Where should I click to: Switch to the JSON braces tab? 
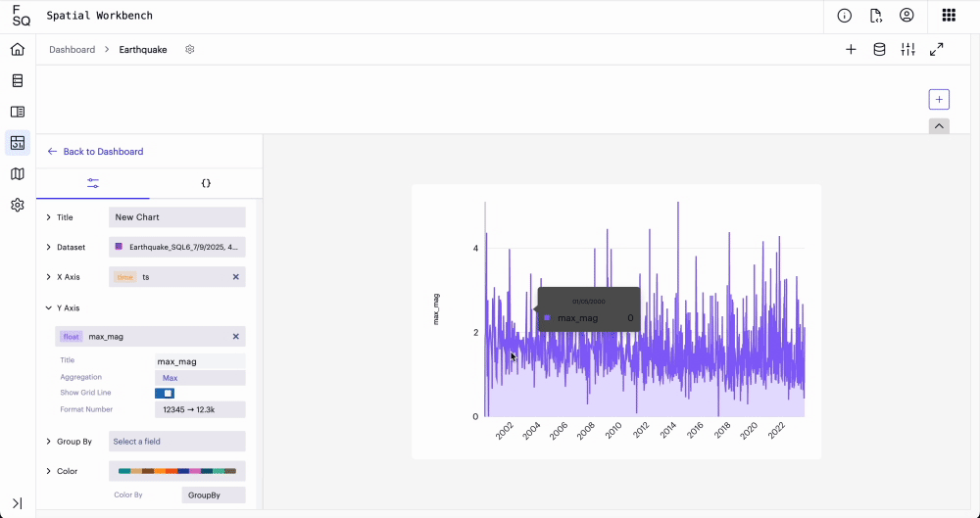click(x=206, y=183)
